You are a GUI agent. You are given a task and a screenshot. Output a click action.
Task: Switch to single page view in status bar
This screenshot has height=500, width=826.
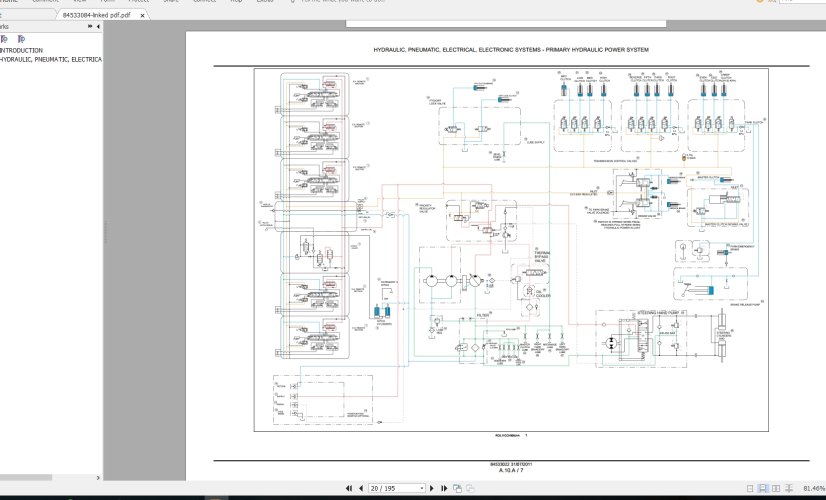click(x=749, y=489)
